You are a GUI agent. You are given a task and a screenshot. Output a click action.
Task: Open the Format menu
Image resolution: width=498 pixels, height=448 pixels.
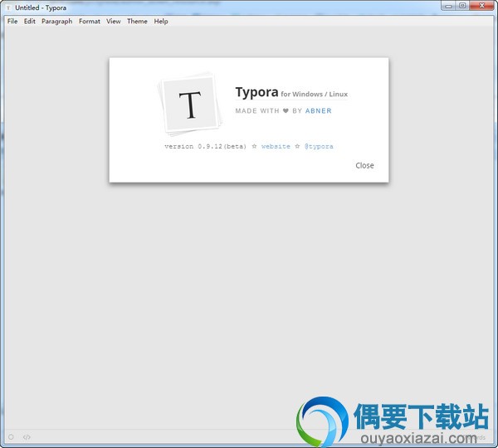click(x=90, y=22)
